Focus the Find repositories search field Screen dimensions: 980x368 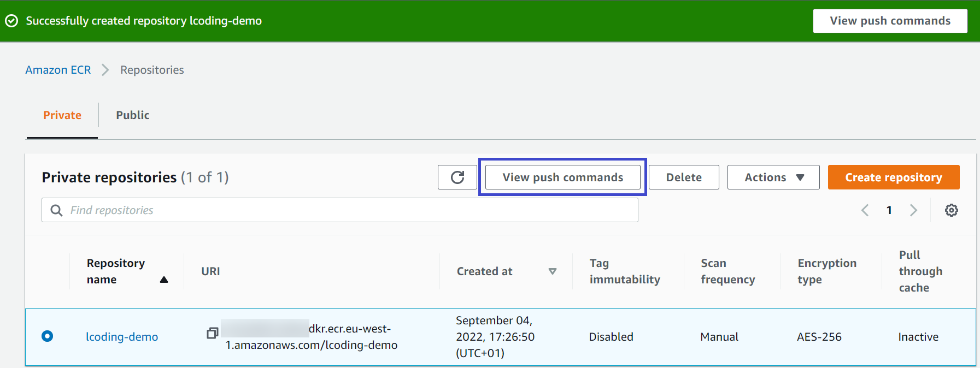tap(340, 210)
